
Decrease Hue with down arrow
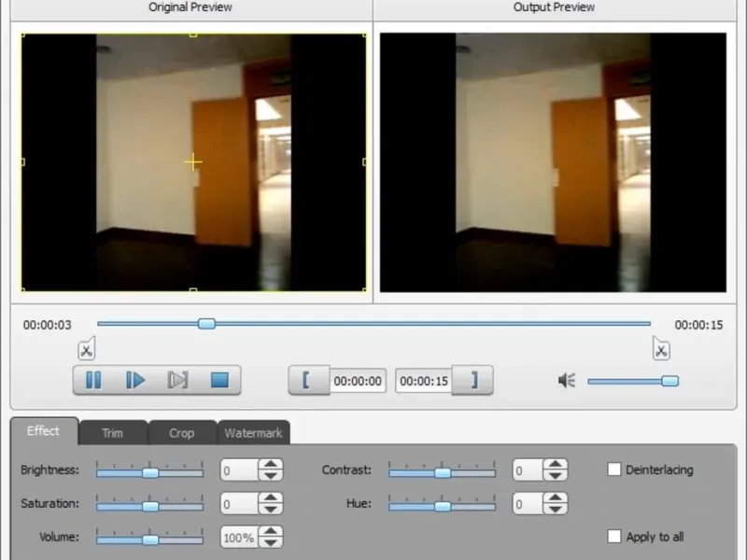(x=555, y=509)
